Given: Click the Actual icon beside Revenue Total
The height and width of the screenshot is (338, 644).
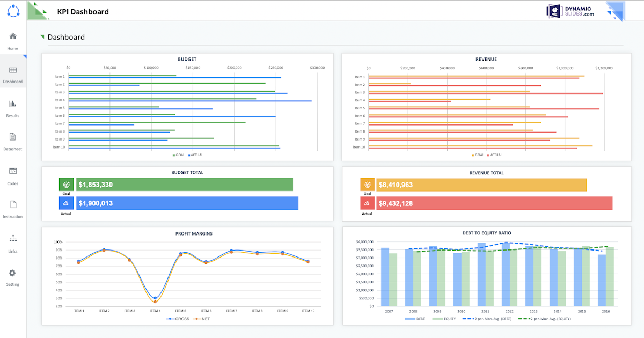Looking at the screenshot, I should (x=367, y=203).
